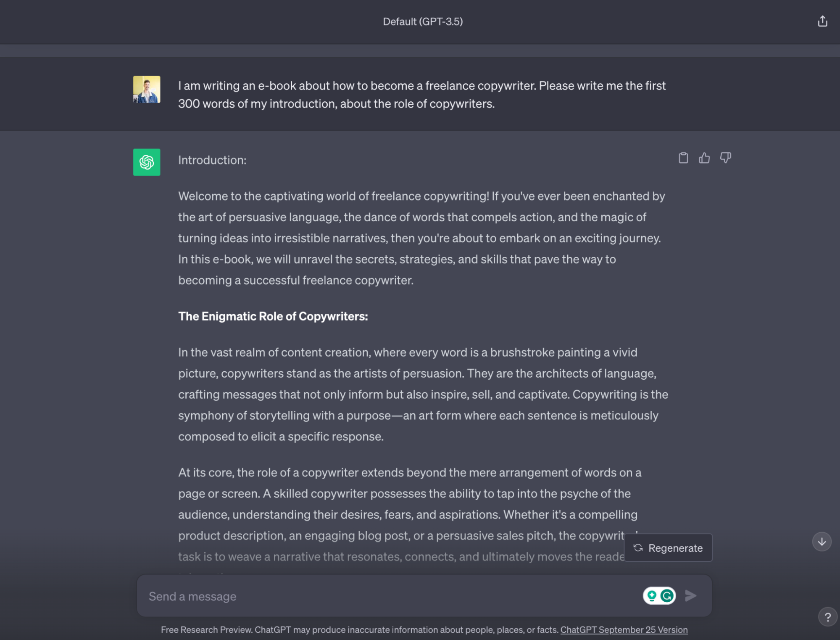This screenshot has width=840, height=640.
Task: Click the Introduction: text line
Action: [212, 160]
